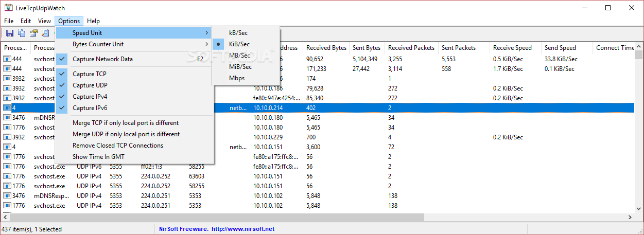The image size is (644, 235).
Task: Expand the Bytes Counter Unit submenu
Action: click(134, 44)
